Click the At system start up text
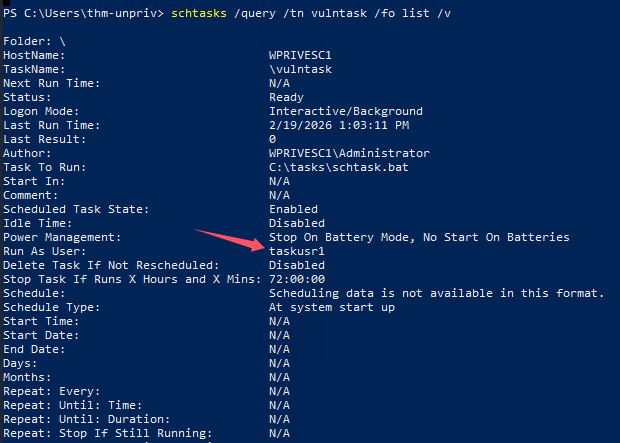Screen dimensions: 620x443 click(331, 307)
